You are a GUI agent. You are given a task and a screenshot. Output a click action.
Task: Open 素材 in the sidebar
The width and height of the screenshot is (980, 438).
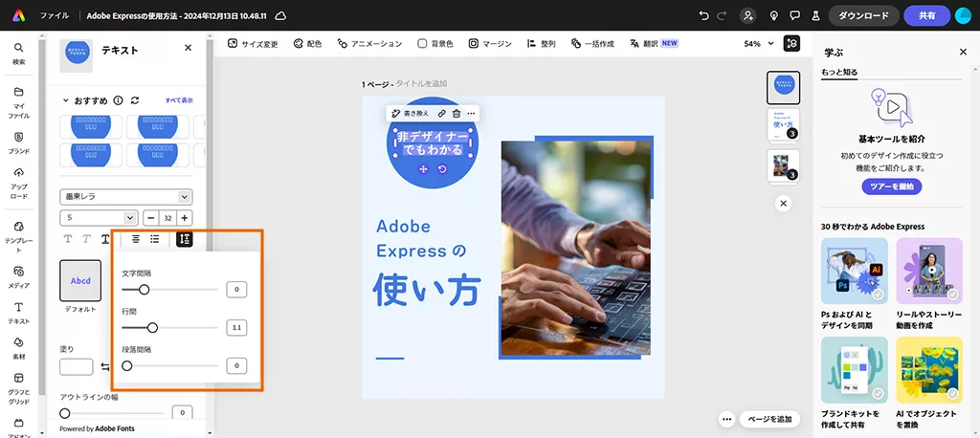[19, 348]
